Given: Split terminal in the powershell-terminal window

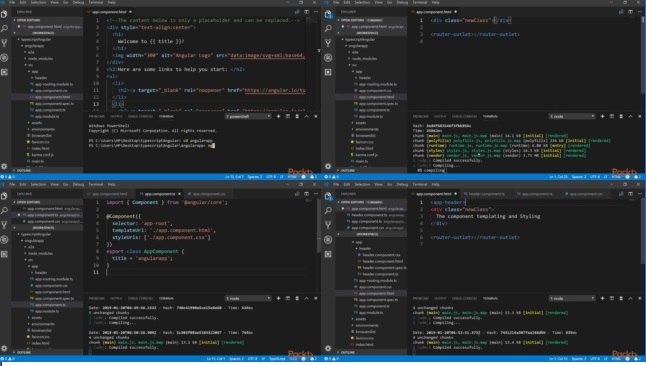Looking at the screenshot, I should [x=288, y=117].
